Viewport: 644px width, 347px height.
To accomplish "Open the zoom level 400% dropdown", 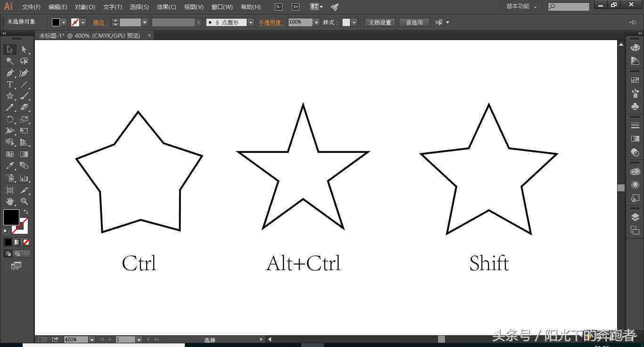I will click(x=91, y=339).
